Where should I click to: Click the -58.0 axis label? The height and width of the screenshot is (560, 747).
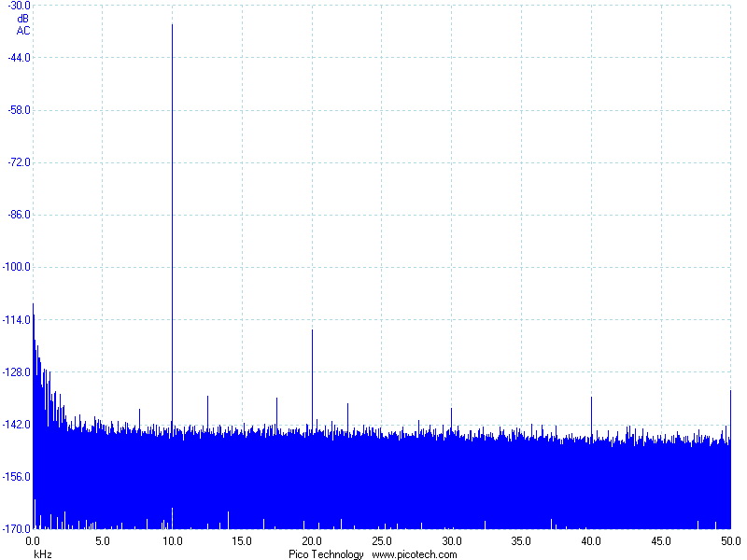pyautogui.click(x=19, y=110)
